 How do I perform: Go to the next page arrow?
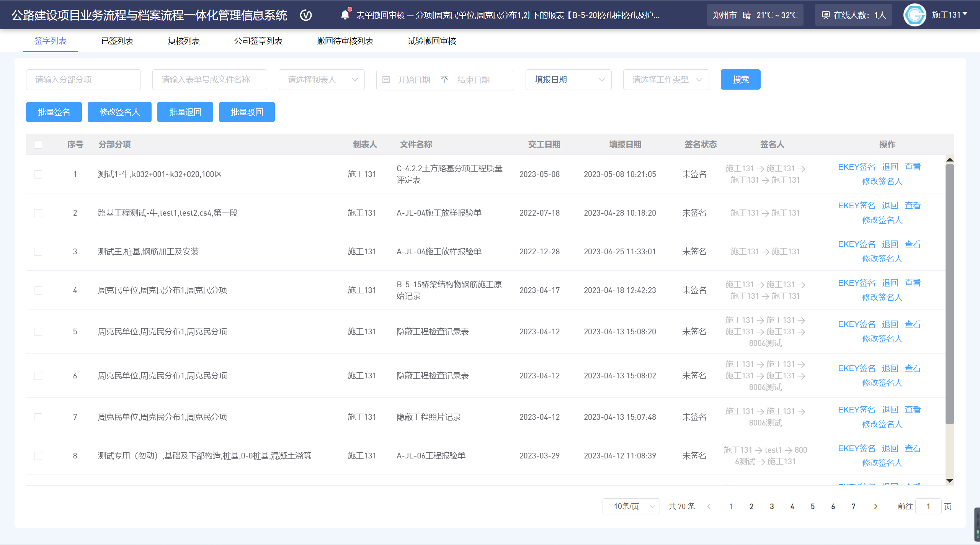pos(875,506)
